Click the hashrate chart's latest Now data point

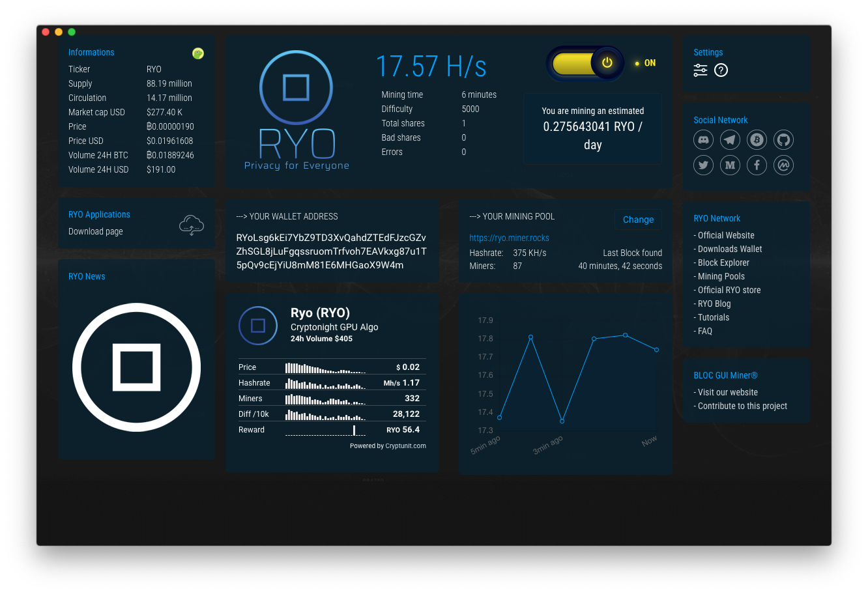[656, 350]
